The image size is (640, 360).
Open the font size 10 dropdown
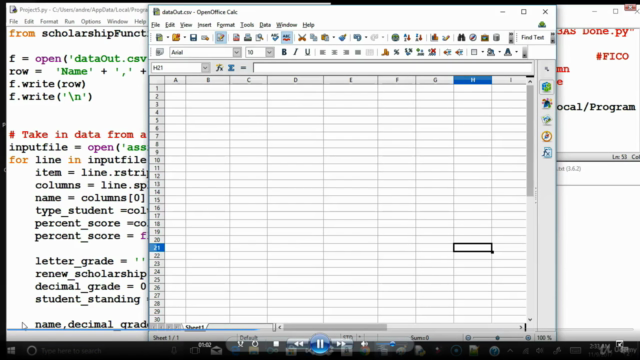pos(269,52)
